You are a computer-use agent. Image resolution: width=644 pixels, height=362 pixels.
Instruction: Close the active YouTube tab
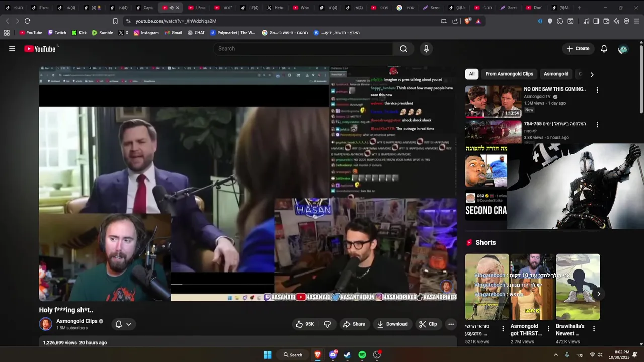tap(177, 8)
